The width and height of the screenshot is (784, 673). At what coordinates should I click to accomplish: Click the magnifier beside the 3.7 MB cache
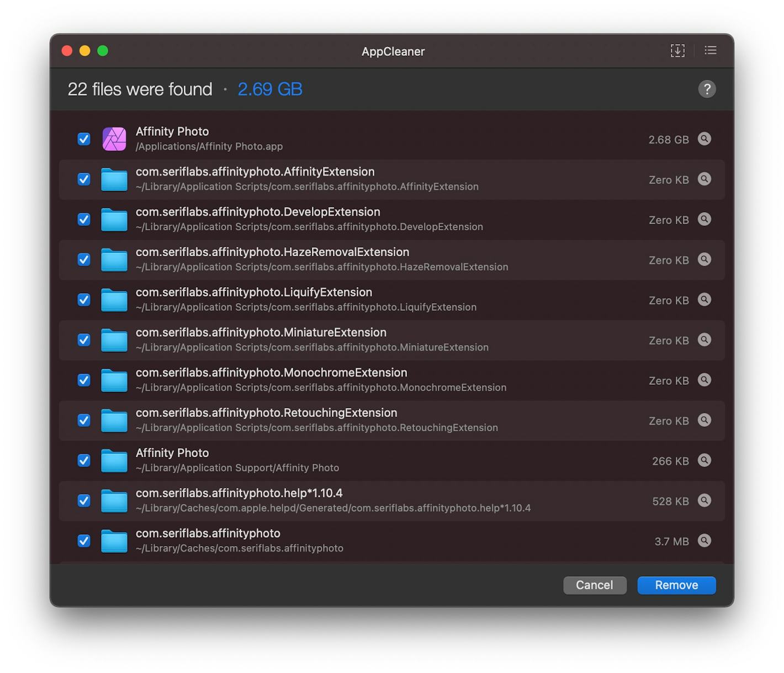704,541
